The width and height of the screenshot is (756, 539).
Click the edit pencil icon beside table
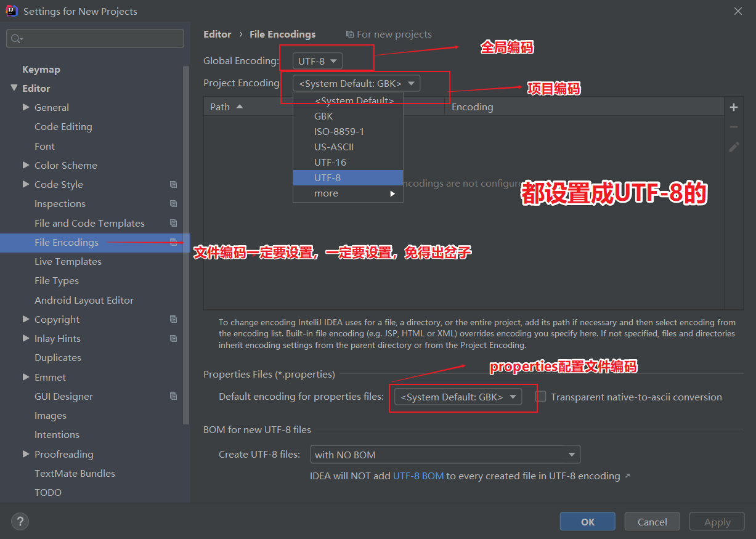tap(733, 147)
